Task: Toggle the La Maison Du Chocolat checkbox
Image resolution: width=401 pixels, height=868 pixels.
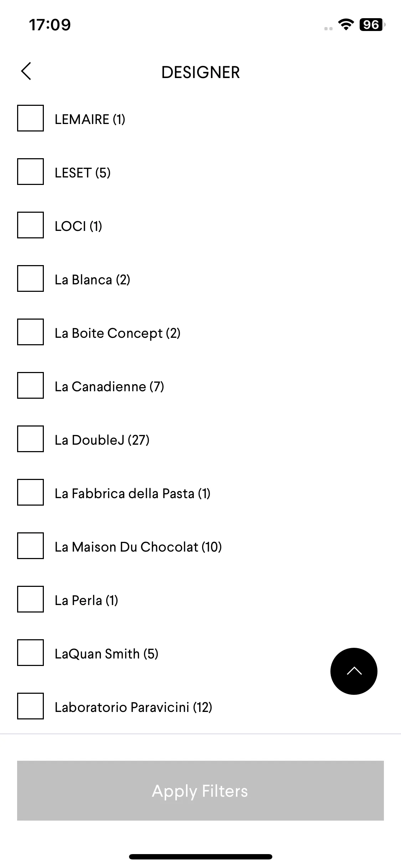Action: pos(30,546)
